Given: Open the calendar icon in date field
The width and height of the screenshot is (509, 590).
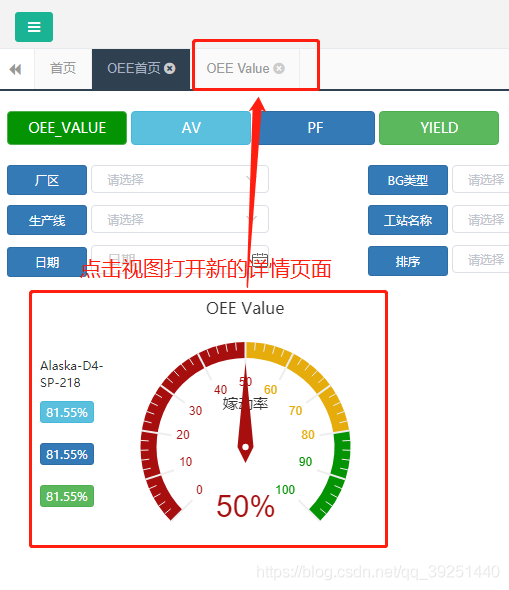Looking at the screenshot, I should pyautogui.click(x=260, y=260).
